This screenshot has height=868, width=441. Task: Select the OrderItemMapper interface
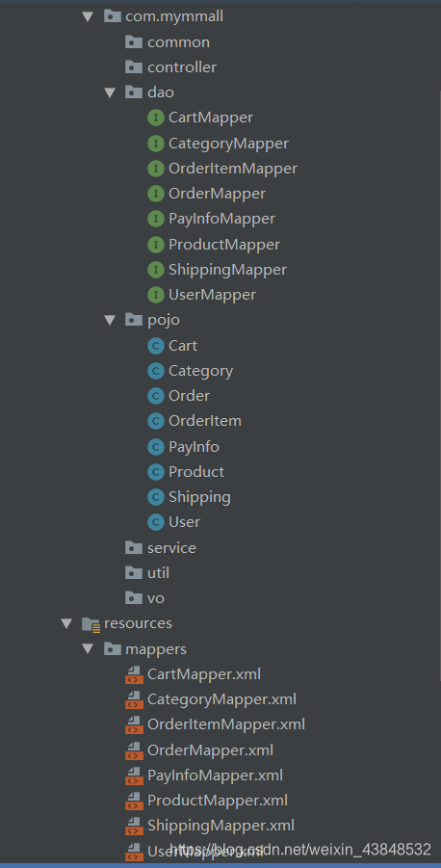(233, 169)
